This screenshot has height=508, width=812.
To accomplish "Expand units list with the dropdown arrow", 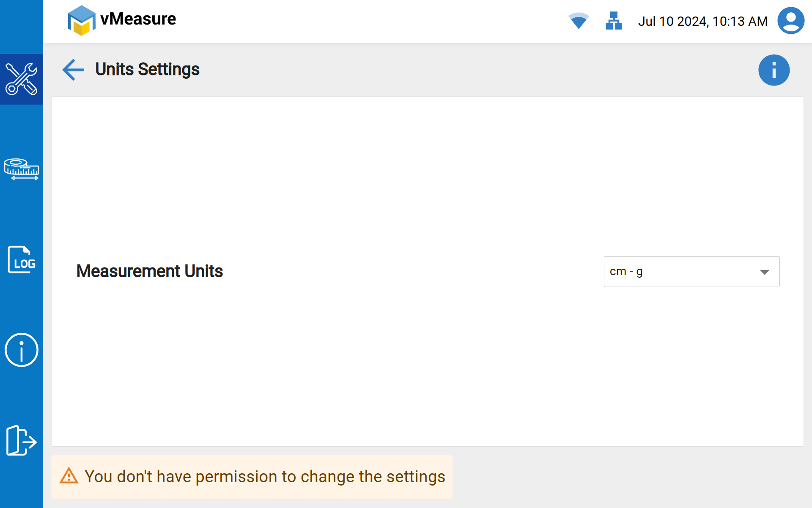I will tap(764, 272).
